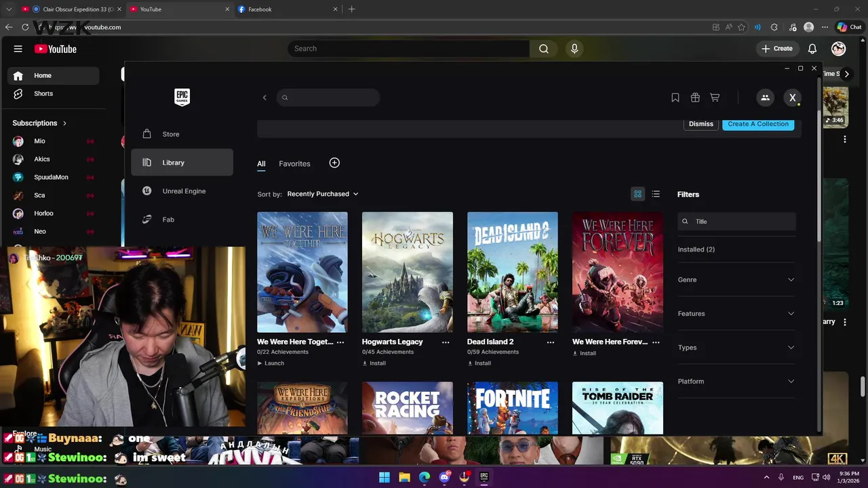
Task: Click the Epic launcher search field
Action: tap(328, 98)
